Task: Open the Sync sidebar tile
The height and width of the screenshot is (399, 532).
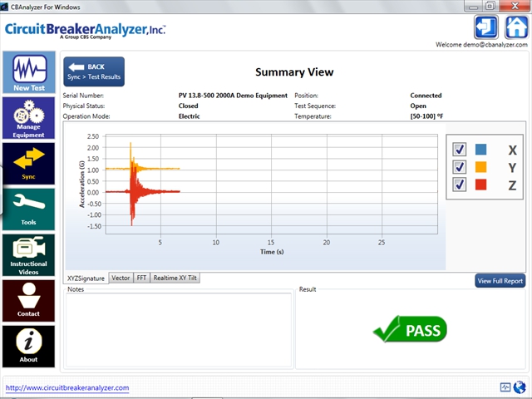Action: coord(29,164)
